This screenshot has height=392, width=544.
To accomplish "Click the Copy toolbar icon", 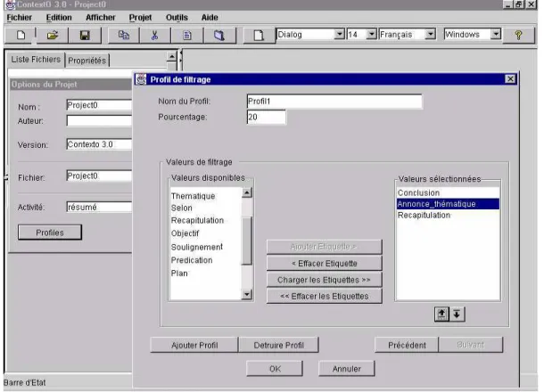I will tap(124, 35).
